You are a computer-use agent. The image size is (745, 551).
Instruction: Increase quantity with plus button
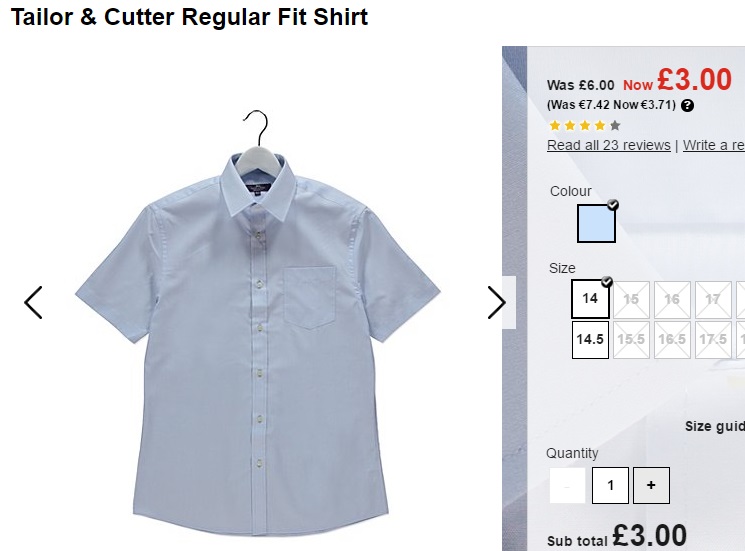tap(651, 485)
